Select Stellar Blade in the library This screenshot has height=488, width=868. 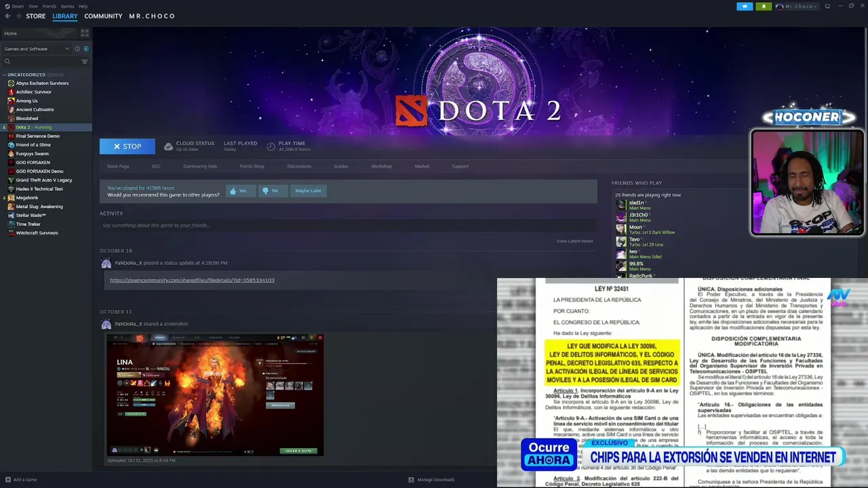click(x=31, y=216)
